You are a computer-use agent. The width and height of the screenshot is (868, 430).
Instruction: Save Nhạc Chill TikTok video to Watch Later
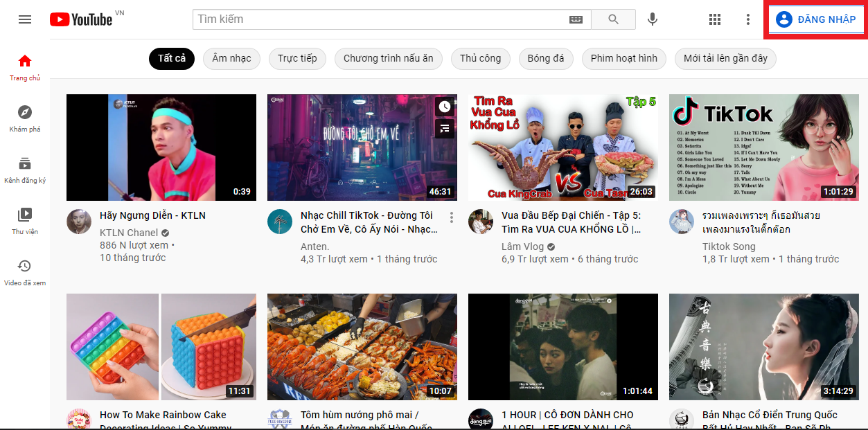tap(444, 106)
